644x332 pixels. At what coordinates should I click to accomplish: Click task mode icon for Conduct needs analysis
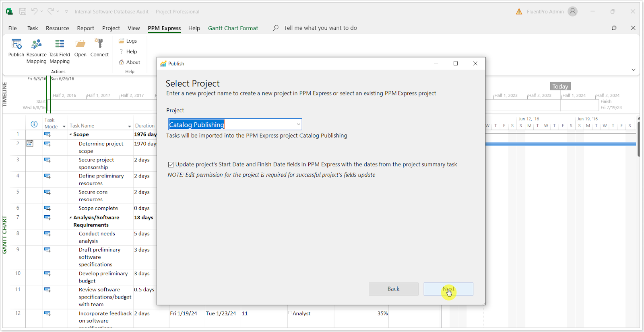coord(47,233)
